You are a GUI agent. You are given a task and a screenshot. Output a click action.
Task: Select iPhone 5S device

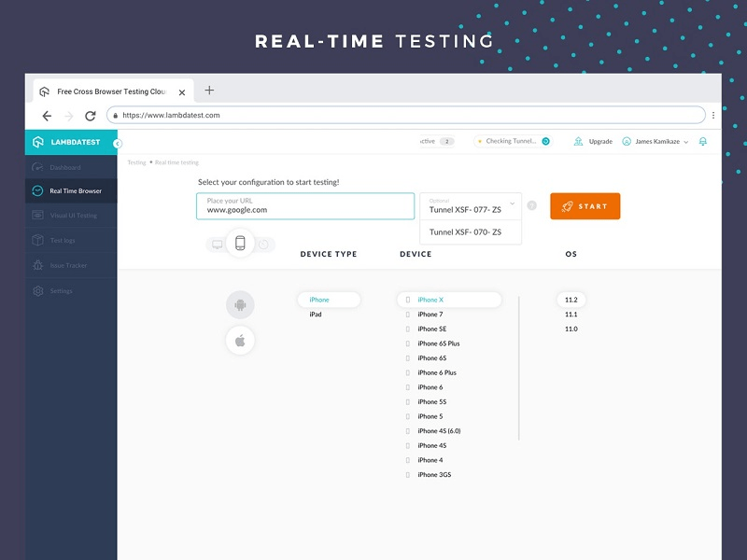(432, 402)
